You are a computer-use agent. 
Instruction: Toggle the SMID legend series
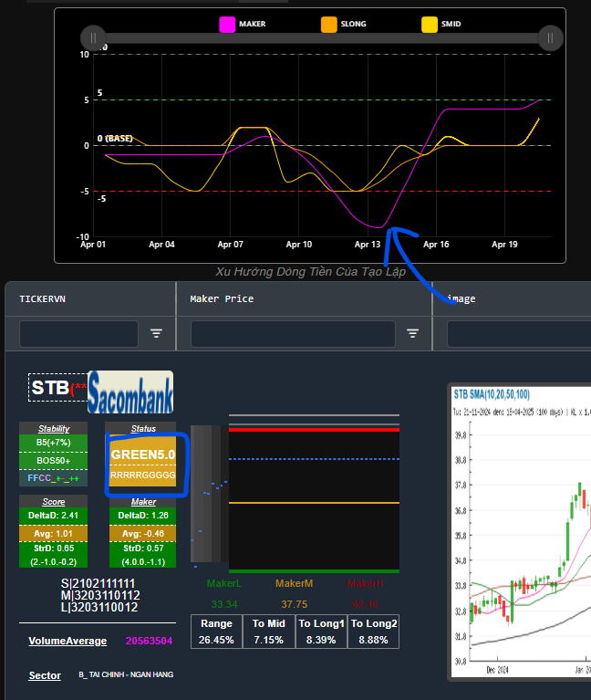[443, 24]
